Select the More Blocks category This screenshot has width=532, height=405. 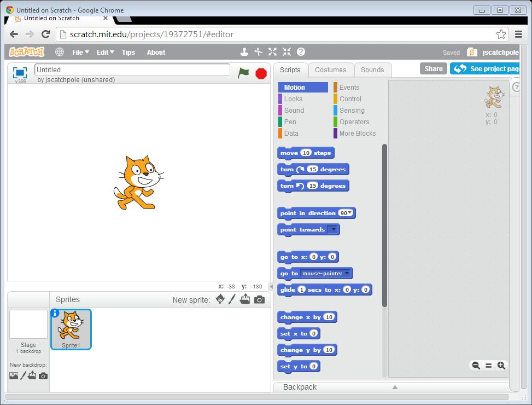(x=357, y=134)
